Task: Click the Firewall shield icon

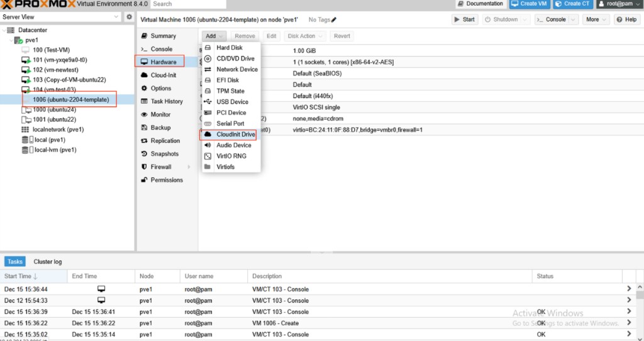Action: coord(144,167)
